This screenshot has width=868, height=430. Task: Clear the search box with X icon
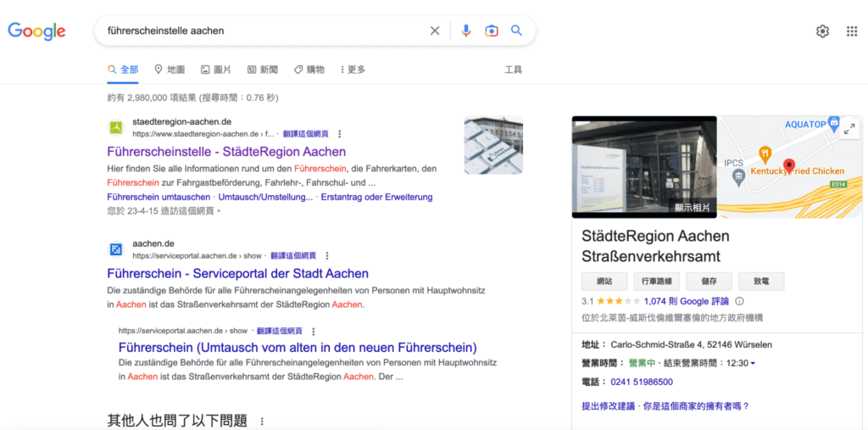[x=435, y=31]
